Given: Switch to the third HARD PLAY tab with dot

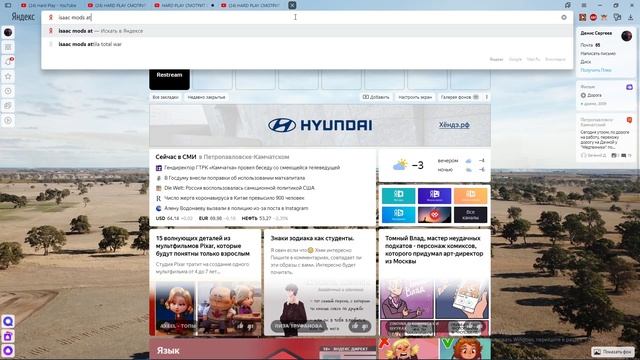Looking at the screenshot, I should click(184, 5).
